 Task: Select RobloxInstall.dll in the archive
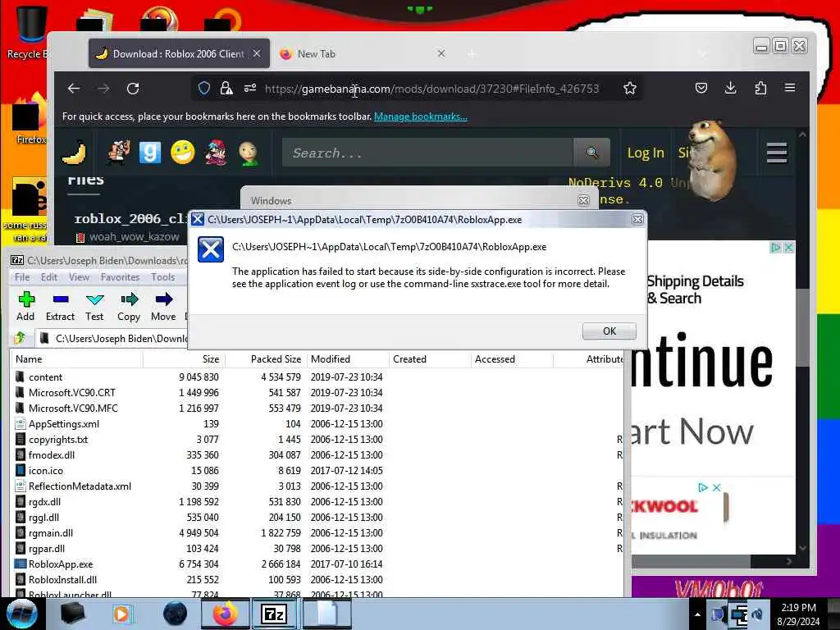316,580
